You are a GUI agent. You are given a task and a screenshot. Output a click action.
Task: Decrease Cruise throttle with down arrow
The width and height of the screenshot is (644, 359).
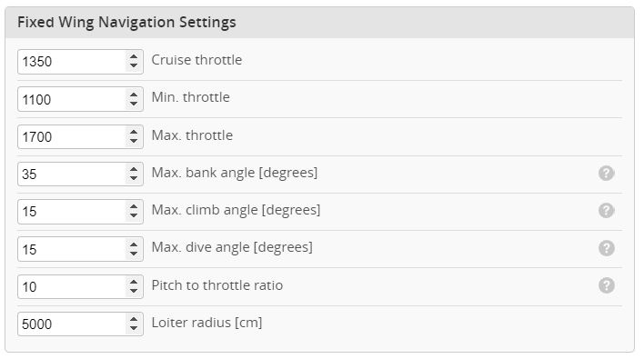click(134, 66)
